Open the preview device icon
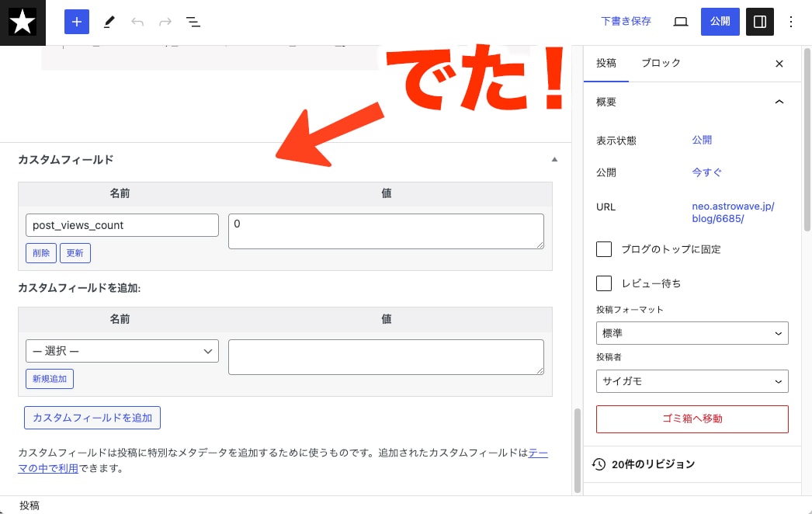This screenshot has height=514, width=812. click(680, 22)
